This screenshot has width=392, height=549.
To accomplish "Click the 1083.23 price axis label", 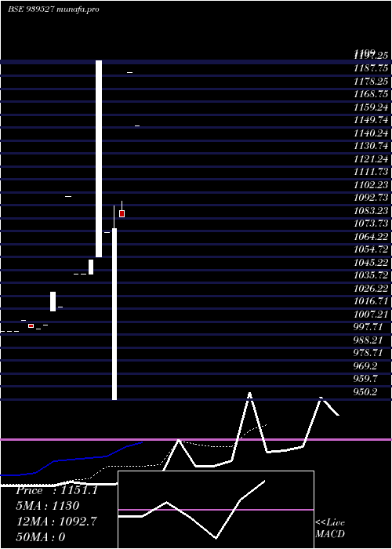I will (x=371, y=211).
